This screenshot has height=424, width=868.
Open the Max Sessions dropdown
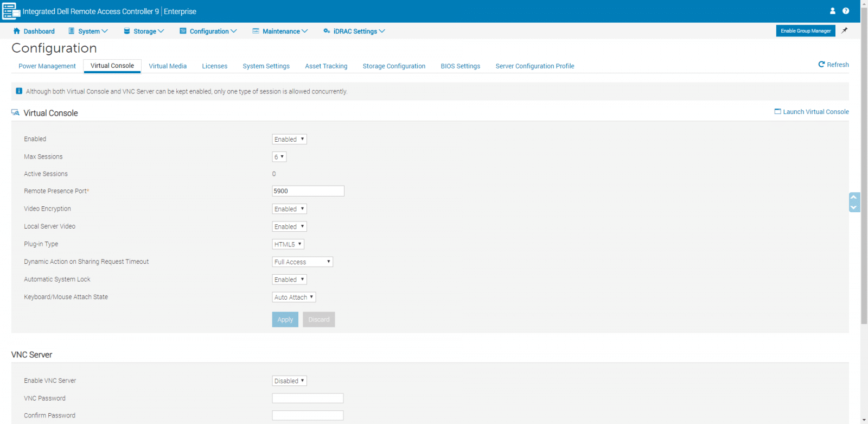(279, 157)
